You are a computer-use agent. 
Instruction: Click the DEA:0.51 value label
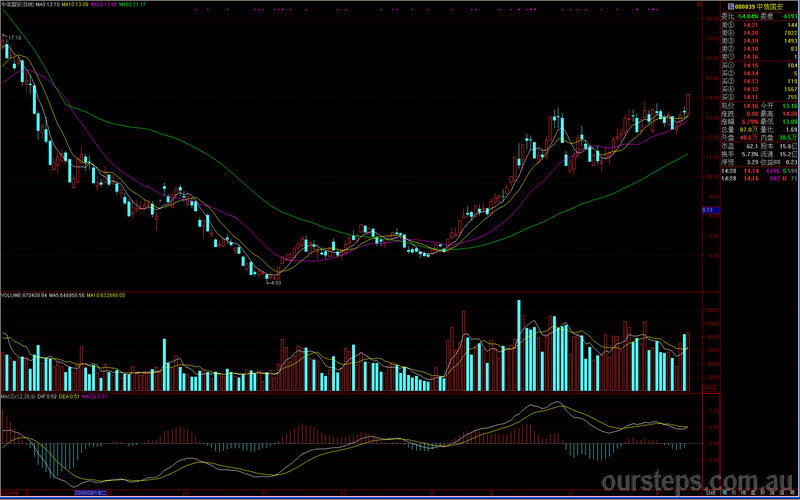pyautogui.click(x=69, y=396)
